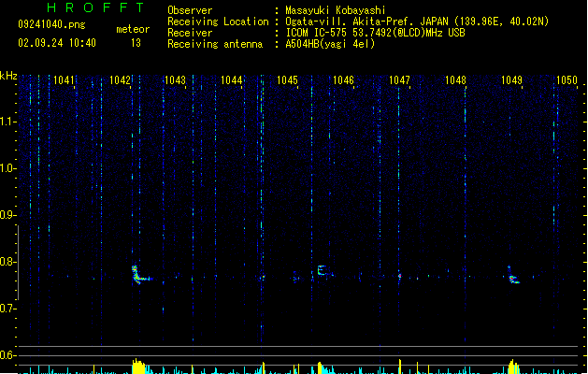Click the kHz axis unit label
Viewport: 588px width, 374px height.
click(8, 76)
